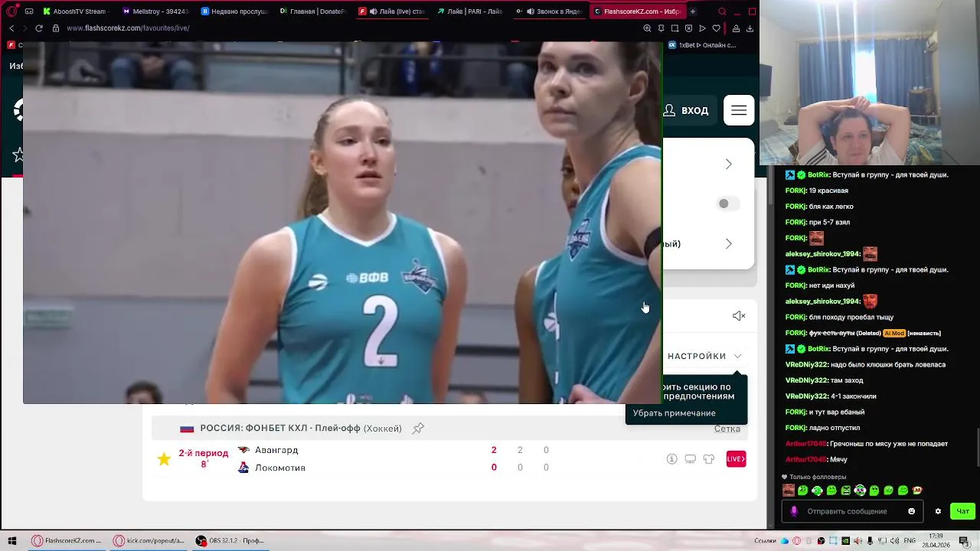980x551 pixels.
Task: Open the Сетка bracket link
Action: [x=727, y=429]
